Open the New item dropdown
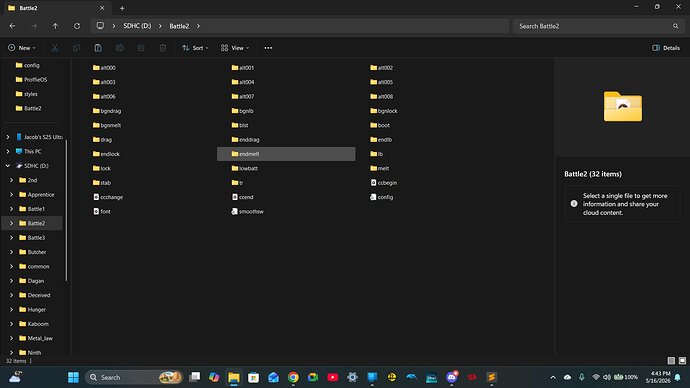690x388 pixels. [x=22, y=48]
